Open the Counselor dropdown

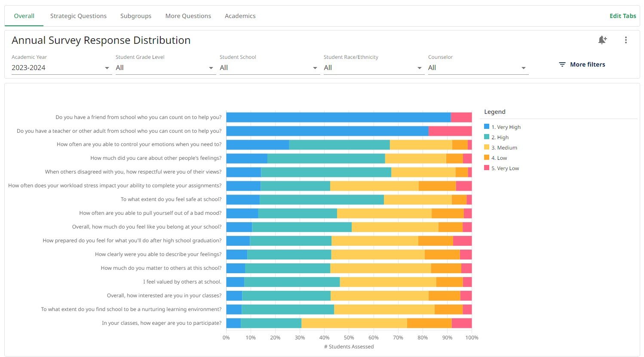(x=478, y=67)
